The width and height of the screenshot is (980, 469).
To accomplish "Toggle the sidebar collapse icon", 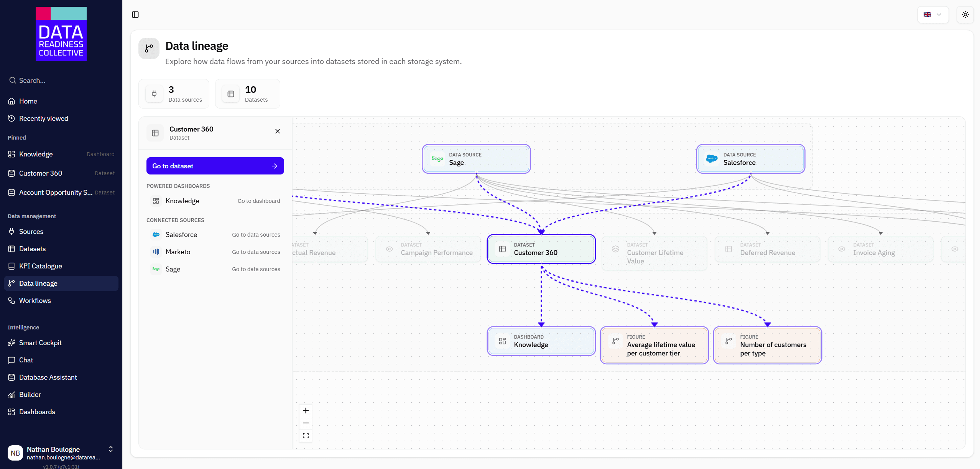I will [x=135, y=15].
